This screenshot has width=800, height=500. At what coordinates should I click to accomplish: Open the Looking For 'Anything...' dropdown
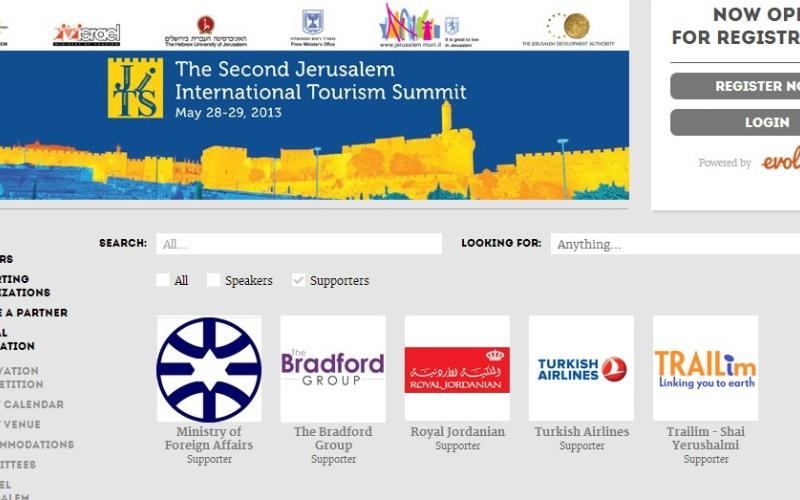pos(675,244)
